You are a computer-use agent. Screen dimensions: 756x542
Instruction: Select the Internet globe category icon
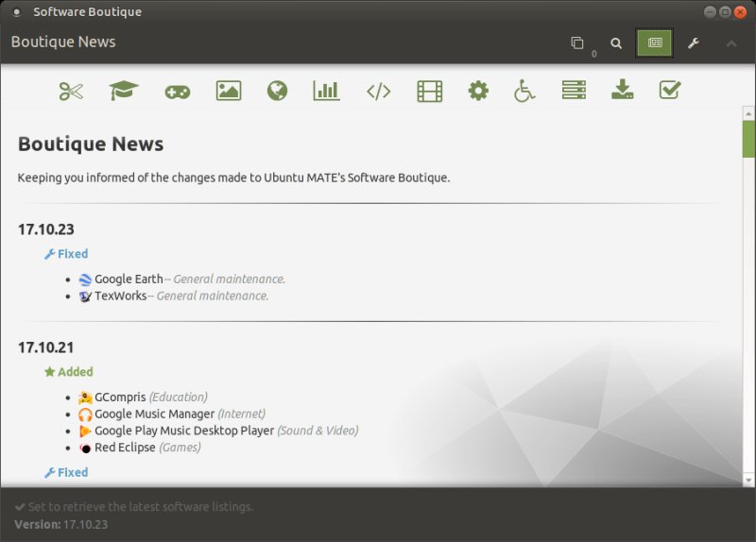pyautogui.click(x=277, y=91)
